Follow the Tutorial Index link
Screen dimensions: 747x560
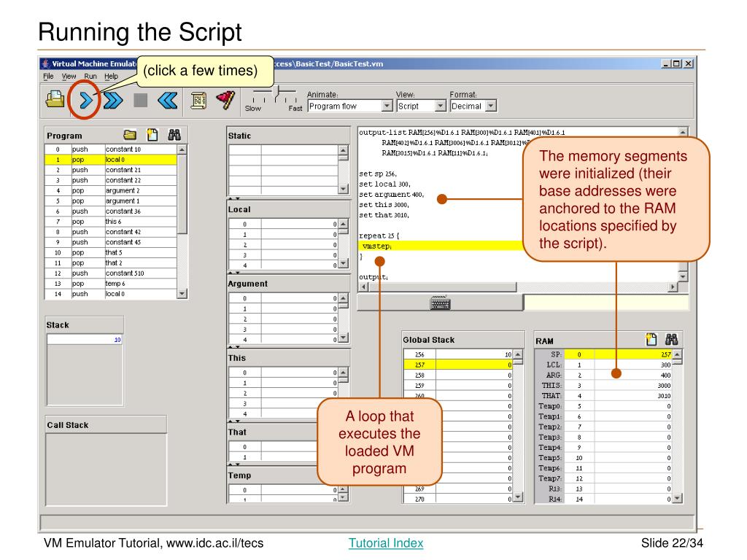pos(386,542)
